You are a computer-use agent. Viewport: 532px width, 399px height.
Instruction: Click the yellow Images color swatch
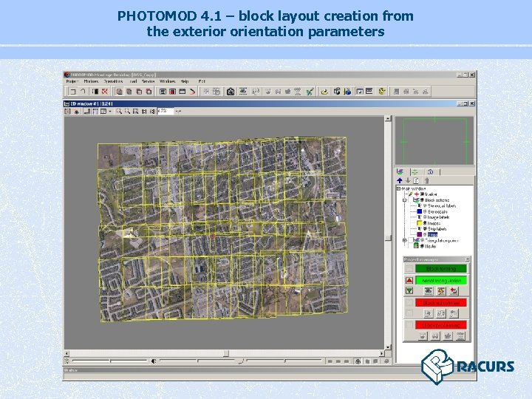420,223
